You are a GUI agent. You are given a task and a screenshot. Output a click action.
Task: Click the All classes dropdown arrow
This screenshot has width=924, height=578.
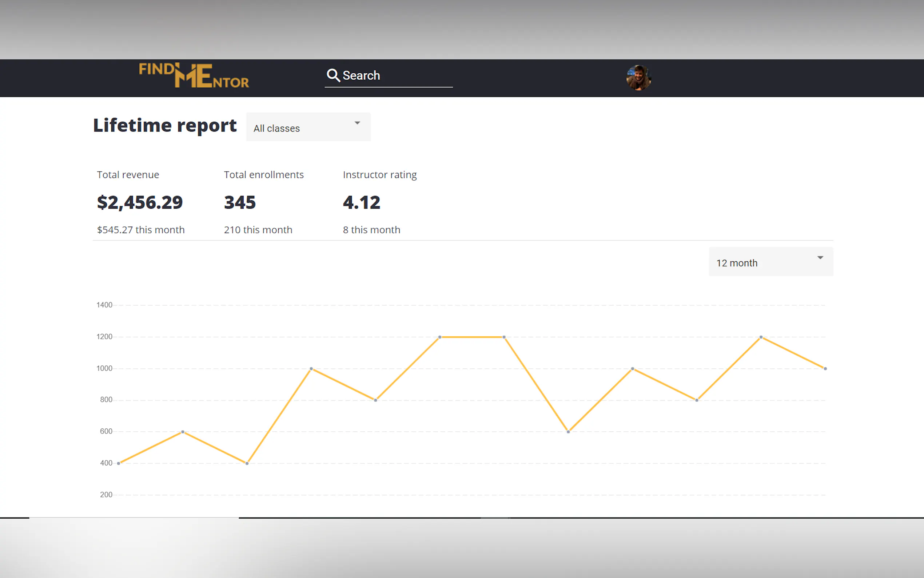pos(357,123)
